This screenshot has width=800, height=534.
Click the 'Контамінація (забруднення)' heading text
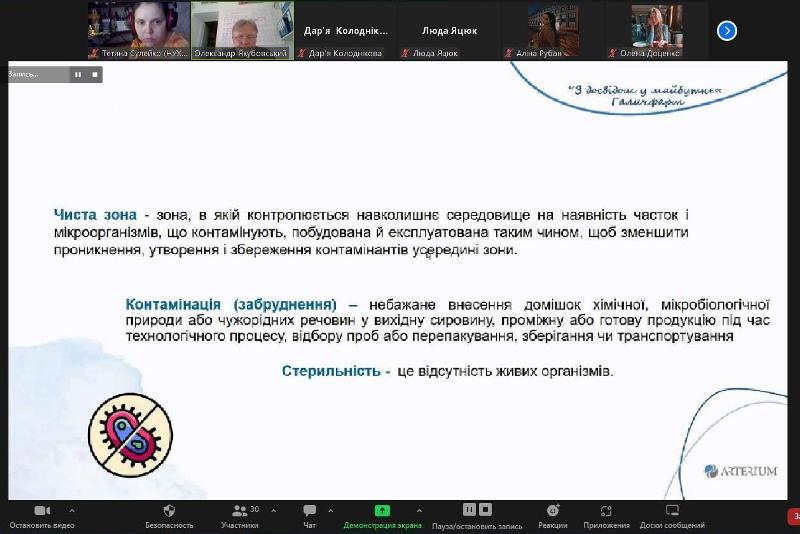[231, 304]
